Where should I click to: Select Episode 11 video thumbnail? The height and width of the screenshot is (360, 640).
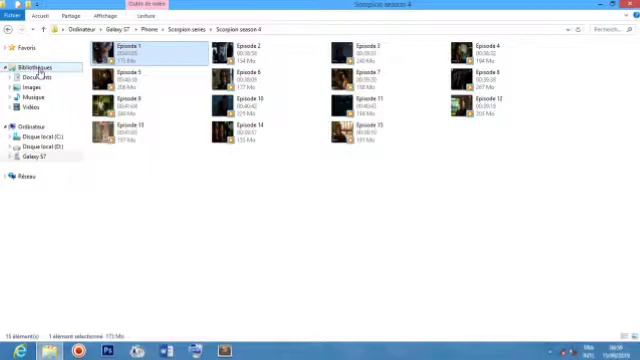click(342, 106)
